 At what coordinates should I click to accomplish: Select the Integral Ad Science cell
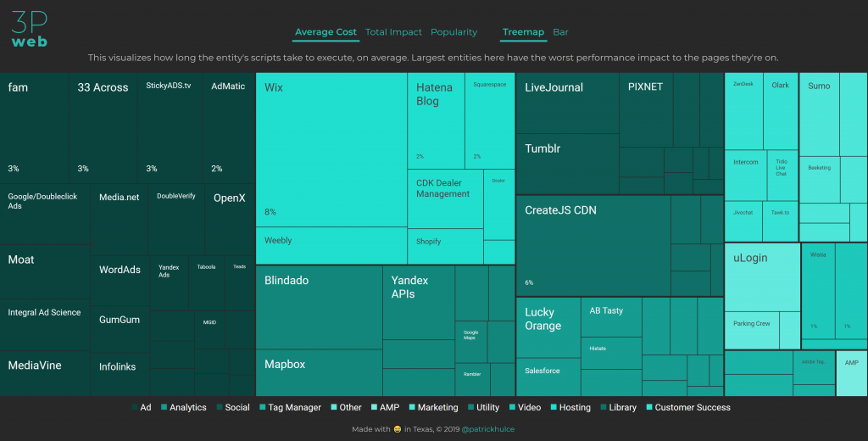coord(45,325)
